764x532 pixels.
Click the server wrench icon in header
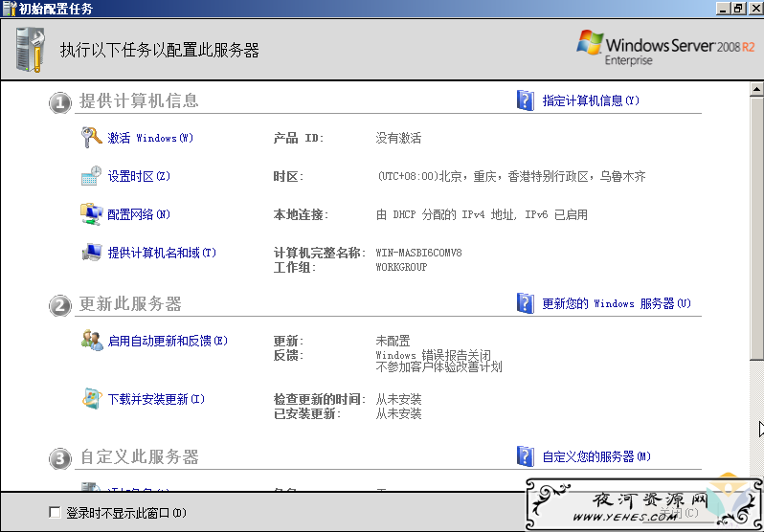(30, 50)
